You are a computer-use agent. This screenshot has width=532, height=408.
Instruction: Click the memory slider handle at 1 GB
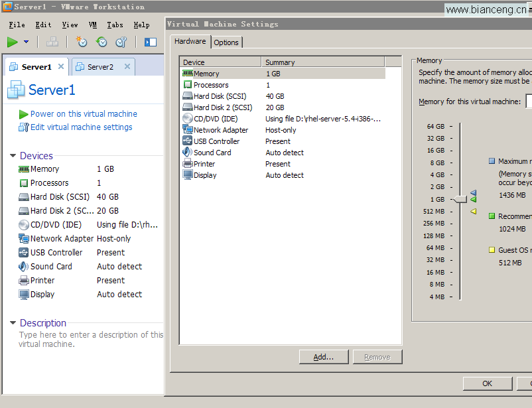pos(460,199)
